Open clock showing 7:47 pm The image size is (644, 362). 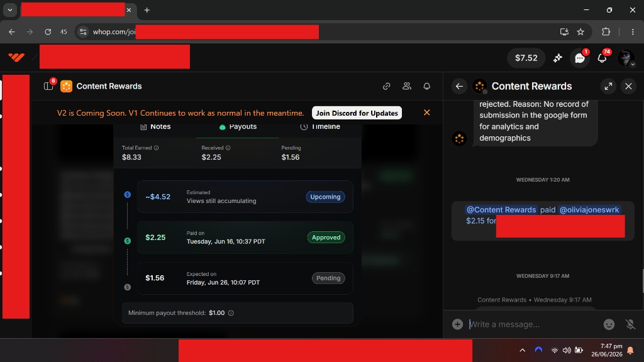[607, 350]
